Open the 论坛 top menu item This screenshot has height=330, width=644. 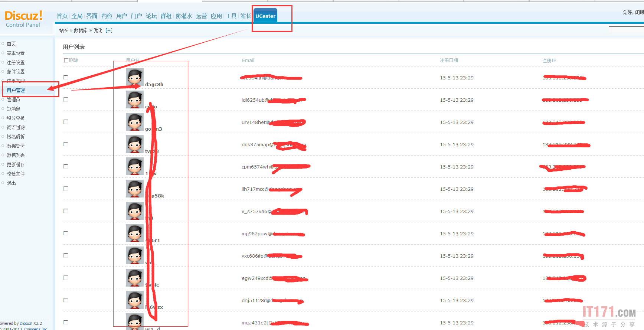pos(151,16)
